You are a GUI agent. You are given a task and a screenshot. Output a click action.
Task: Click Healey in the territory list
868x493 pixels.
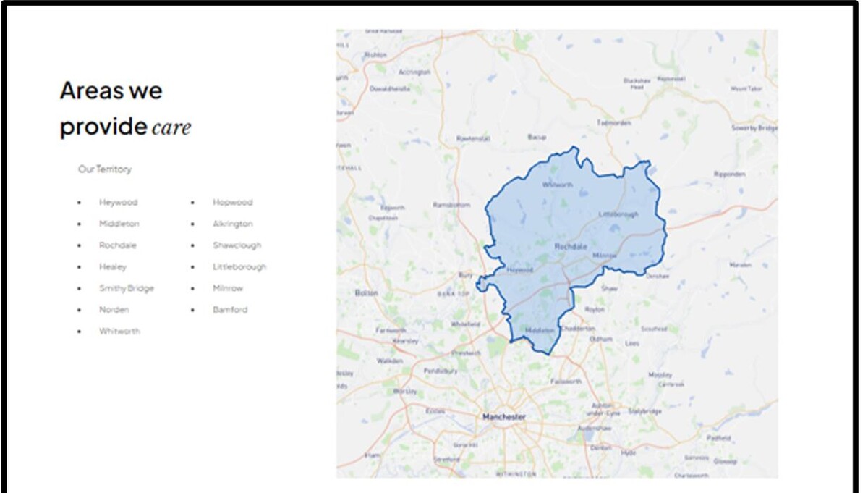pyautogui.click(x=113, y=267)
